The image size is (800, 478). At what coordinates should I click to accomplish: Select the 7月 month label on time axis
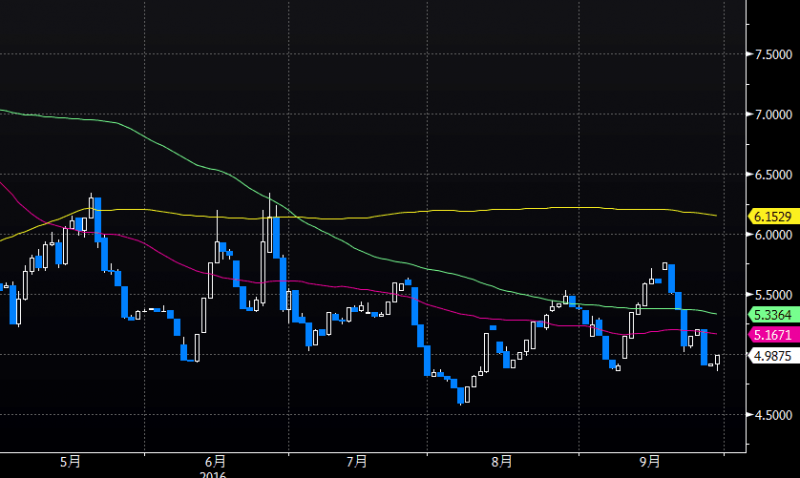[357, 462]
